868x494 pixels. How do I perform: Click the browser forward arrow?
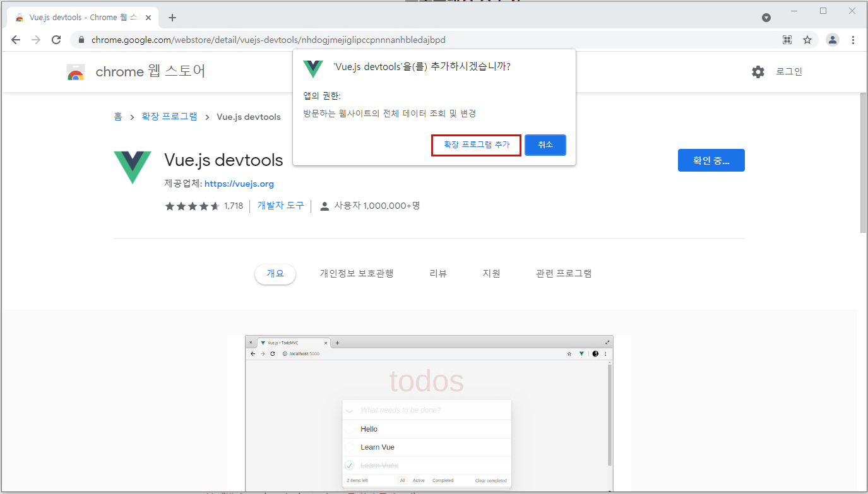36,40
